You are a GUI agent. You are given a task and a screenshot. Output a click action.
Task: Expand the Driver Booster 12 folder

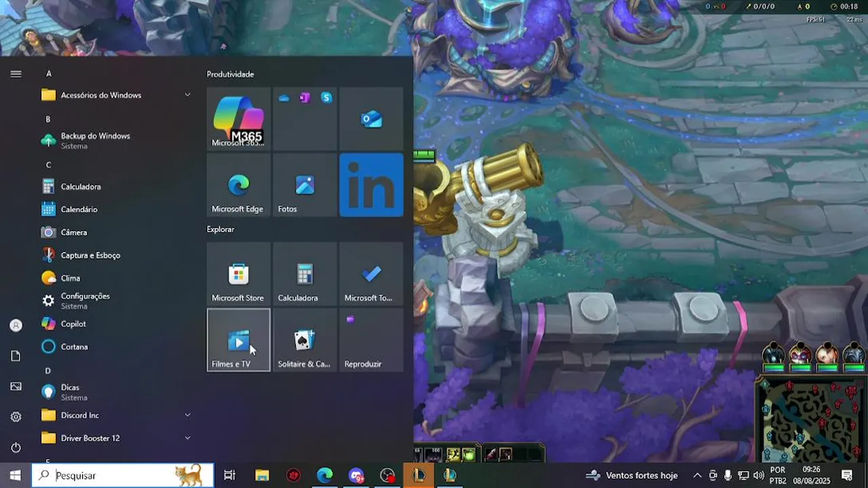point(116,439)
